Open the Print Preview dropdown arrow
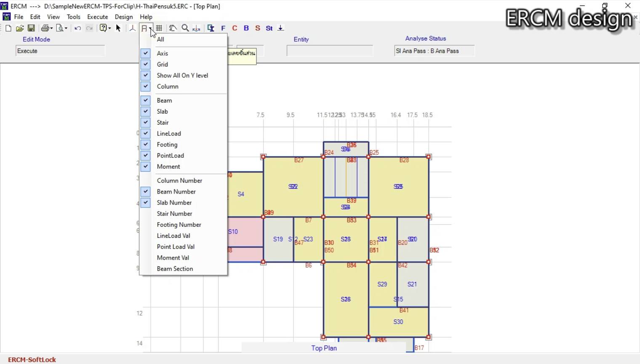Viewport: 640px width, 364px height. (x=66, y=28)
